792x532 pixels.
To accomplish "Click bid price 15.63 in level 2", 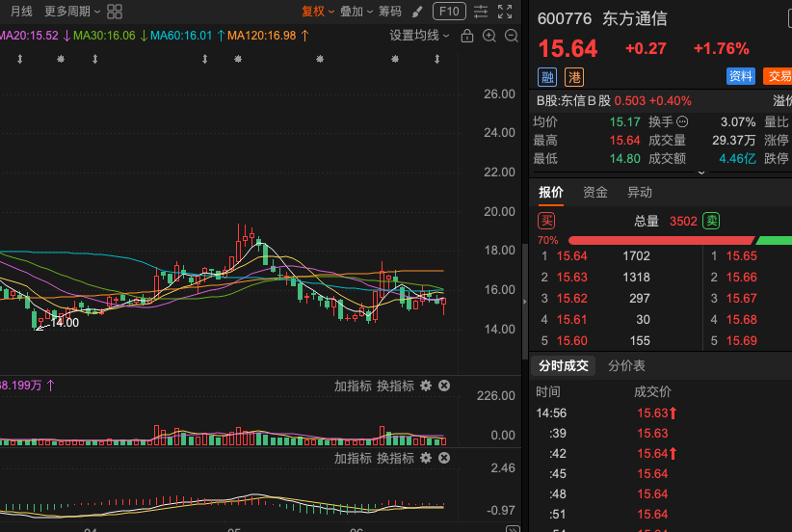I will [571, 278].
